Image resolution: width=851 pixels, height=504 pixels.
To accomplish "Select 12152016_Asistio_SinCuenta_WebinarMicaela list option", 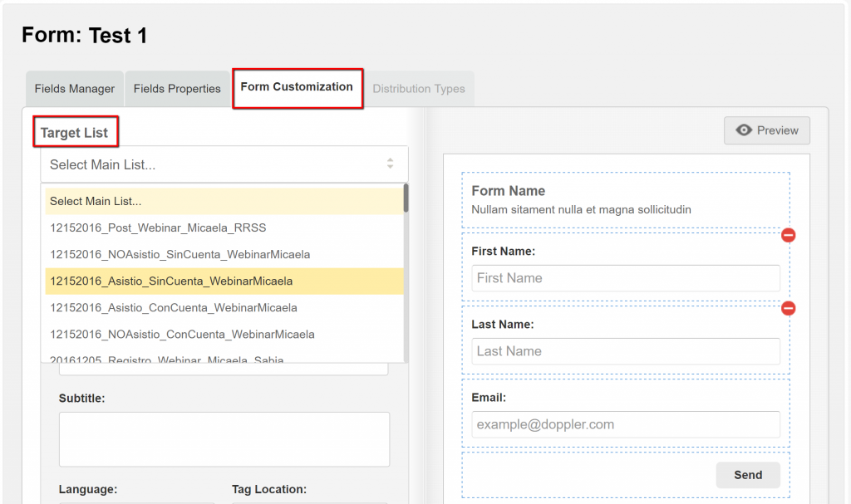I will pos(224,281).
